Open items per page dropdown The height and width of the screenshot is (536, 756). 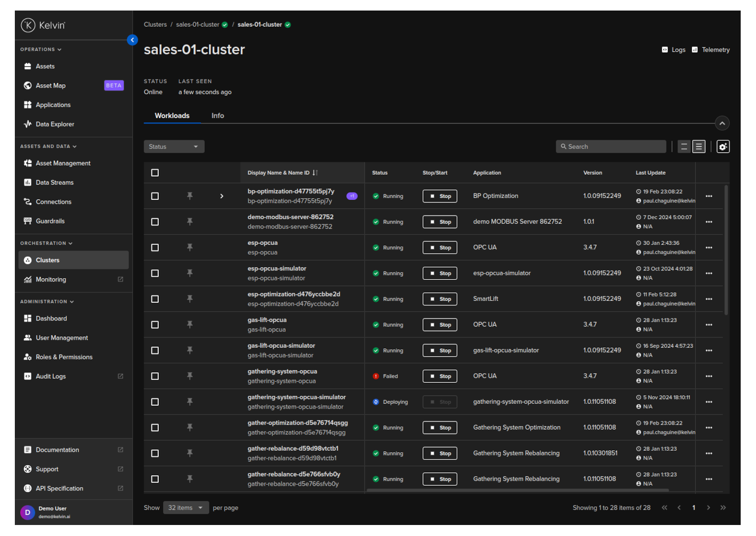[x=185, y=508]
